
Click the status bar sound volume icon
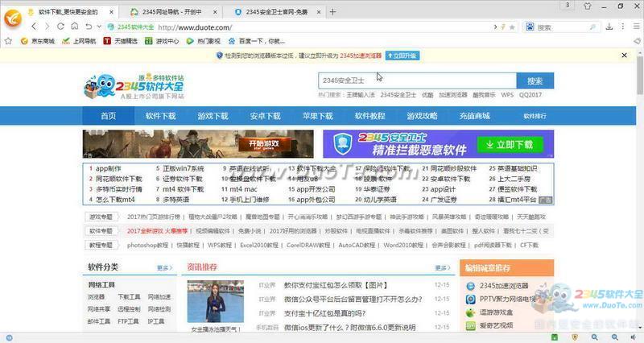coord(633,337)
